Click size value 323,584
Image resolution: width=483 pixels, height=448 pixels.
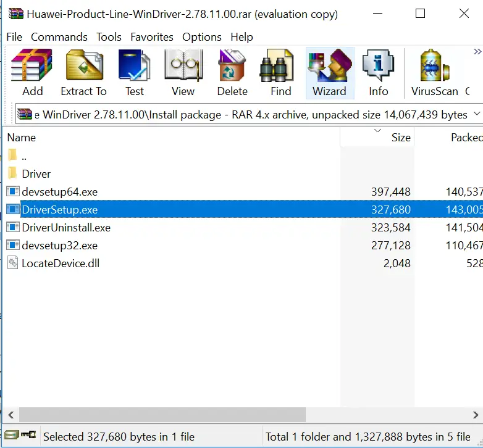(x=390, y=227)
